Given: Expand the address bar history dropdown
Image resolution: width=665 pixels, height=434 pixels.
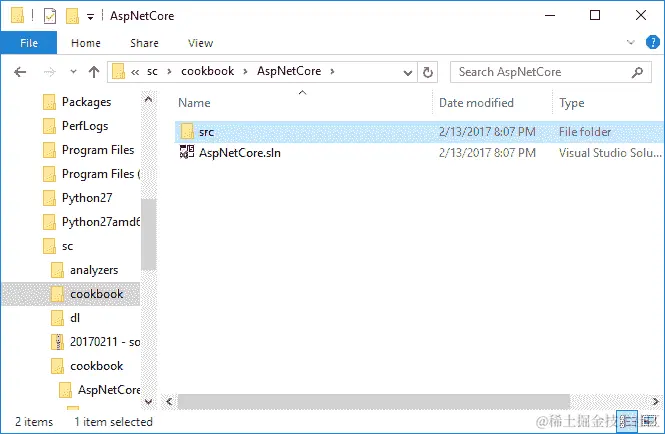Looking at the screenshot, I should [x=408, y=72].
